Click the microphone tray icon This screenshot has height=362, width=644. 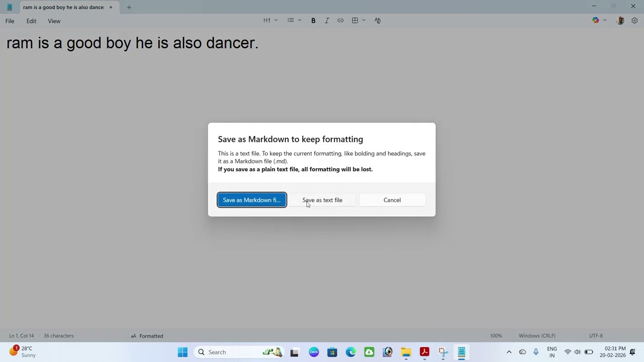(536, 352)
